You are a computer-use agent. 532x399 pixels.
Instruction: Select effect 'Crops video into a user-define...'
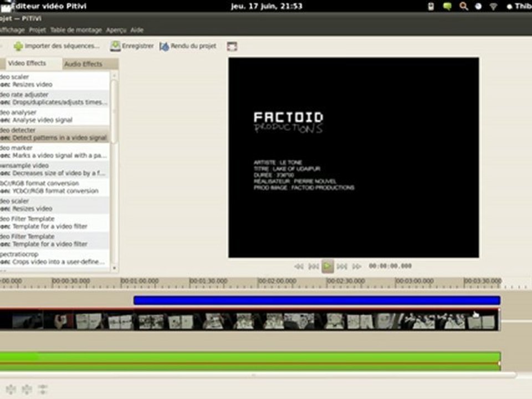[x=54, y=258]
